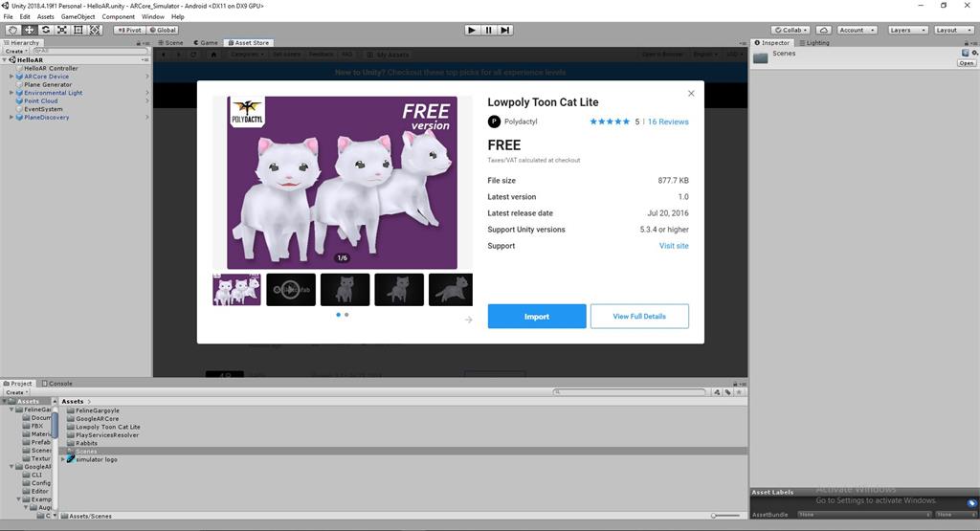
Task: Click the Pause button in the toolbar
Action: 489,30
